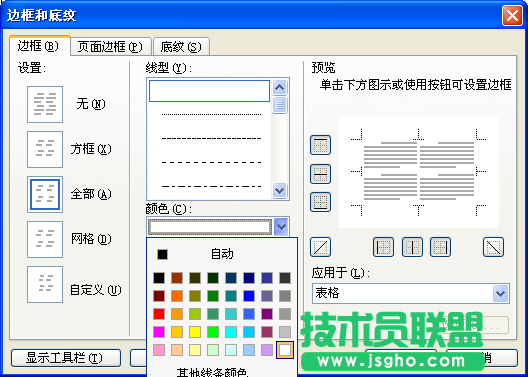Expand the 颜色 color dropdown arrow
Image resolution: width=528 pixels, height=377 pixels.
(281, 227)
